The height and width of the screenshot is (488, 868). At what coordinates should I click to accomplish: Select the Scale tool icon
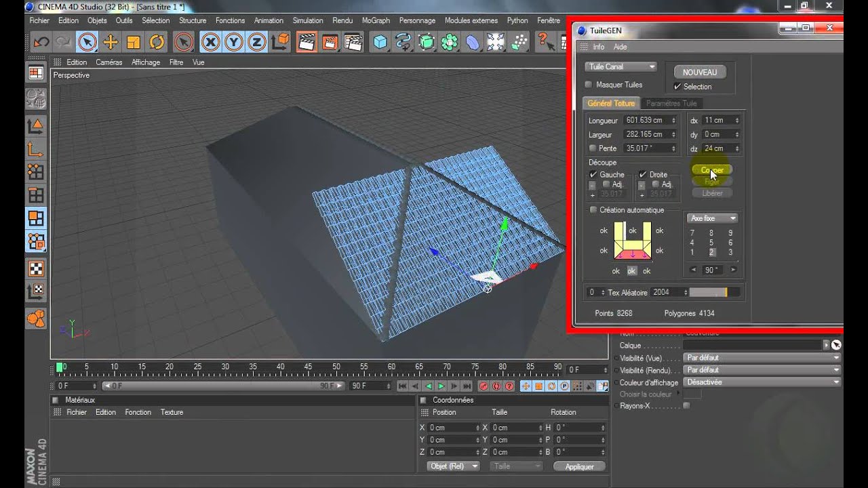tap(133, 42)
